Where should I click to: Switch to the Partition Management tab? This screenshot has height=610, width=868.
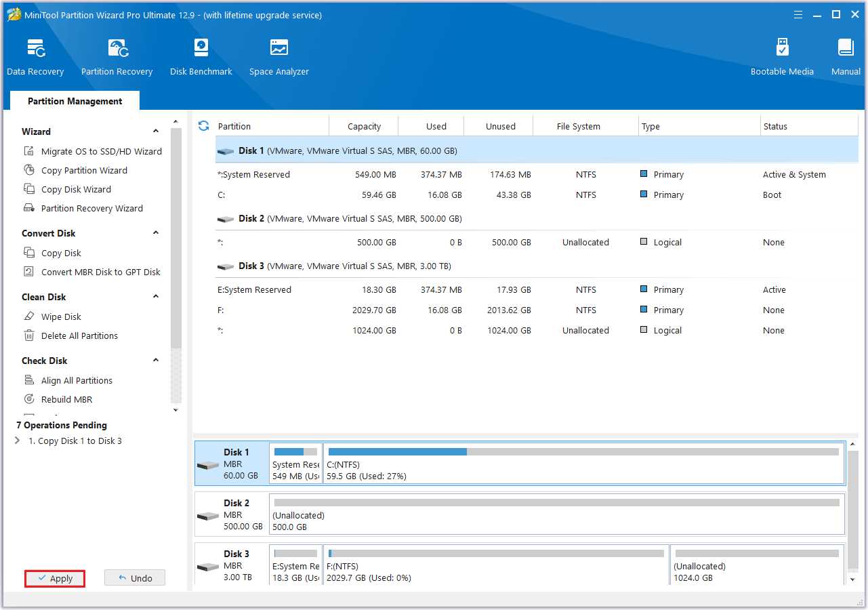point(75,101)
